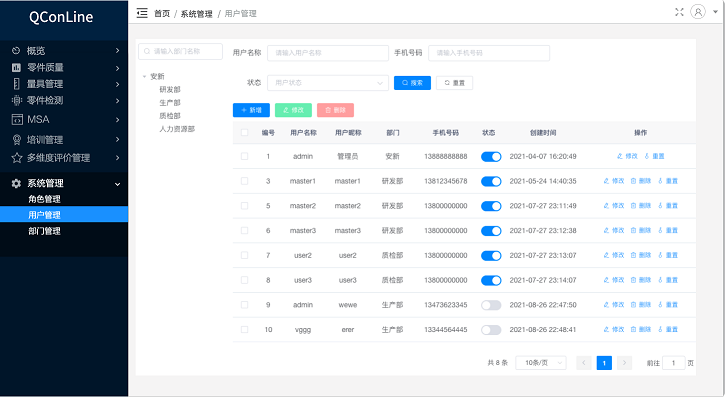This screenshot has height=399, width=725.
Task: Enable status switch for vggg row 10
Action: tap(491, 330)
